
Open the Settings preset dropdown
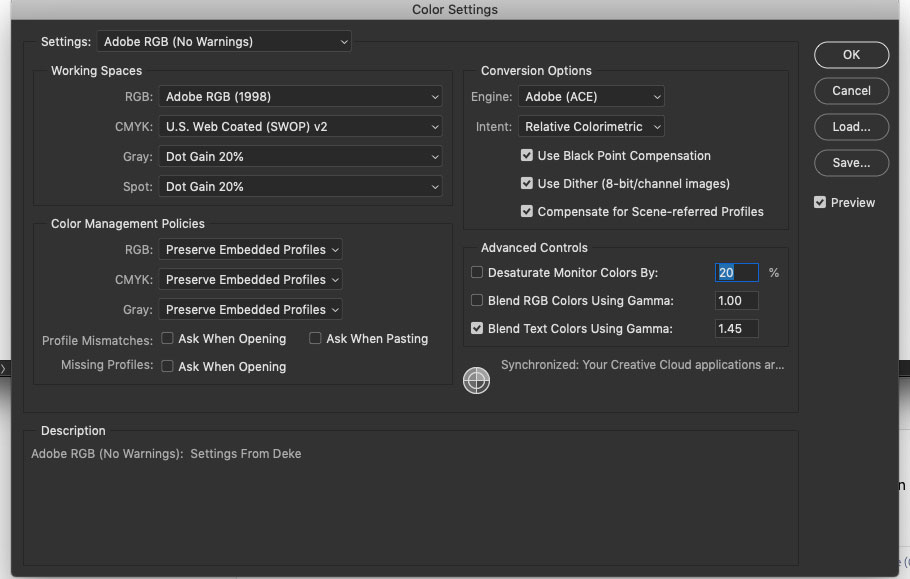click(225, 42)
